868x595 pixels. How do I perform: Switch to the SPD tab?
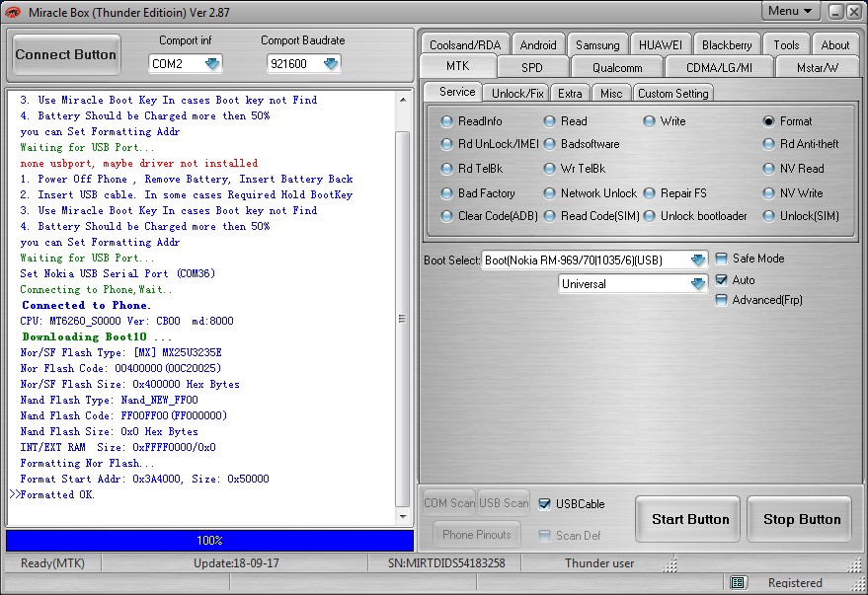(x=532, y=67)
